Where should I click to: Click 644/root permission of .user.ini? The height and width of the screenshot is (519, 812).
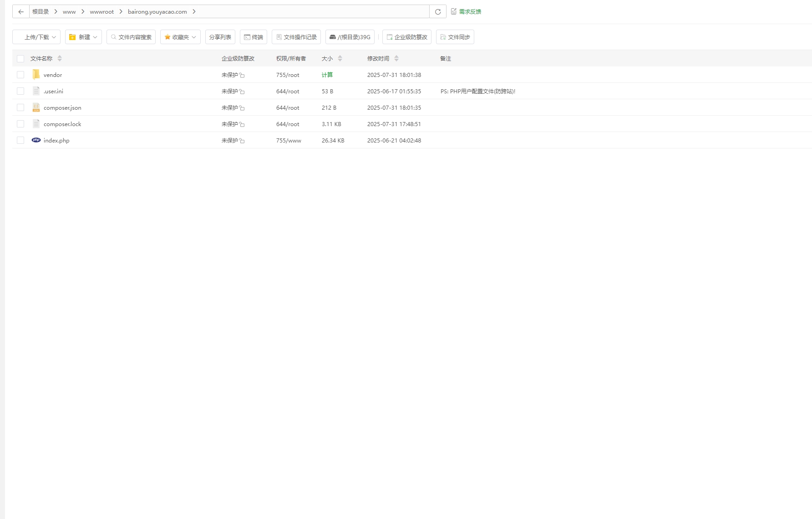click(288, 92)
